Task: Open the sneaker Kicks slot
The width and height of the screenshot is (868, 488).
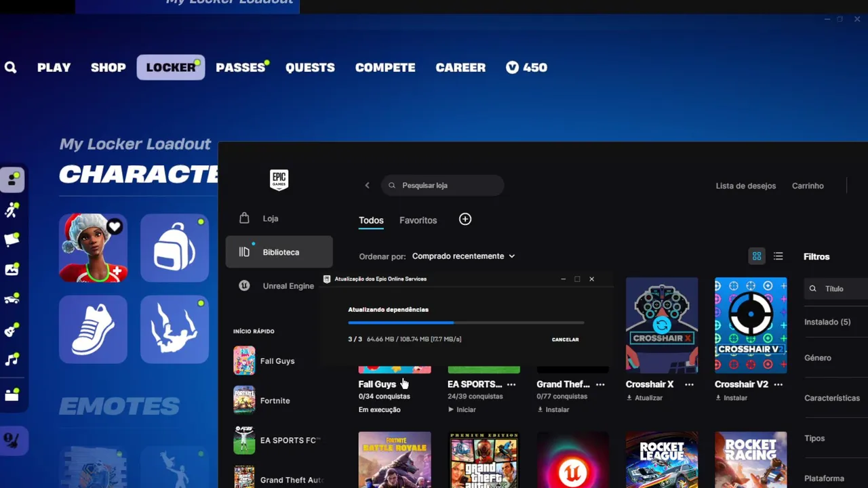Action: (x=93, y=329)
